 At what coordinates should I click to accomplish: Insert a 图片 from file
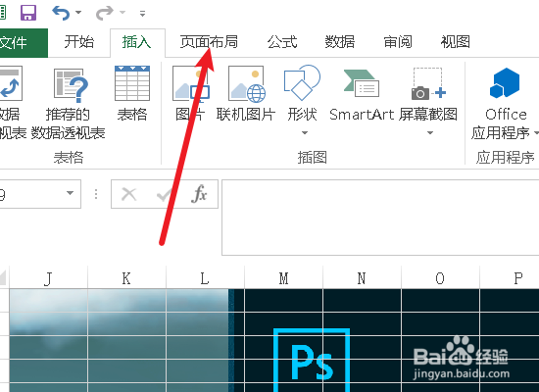pyautogui.click(x=190, y=94)
